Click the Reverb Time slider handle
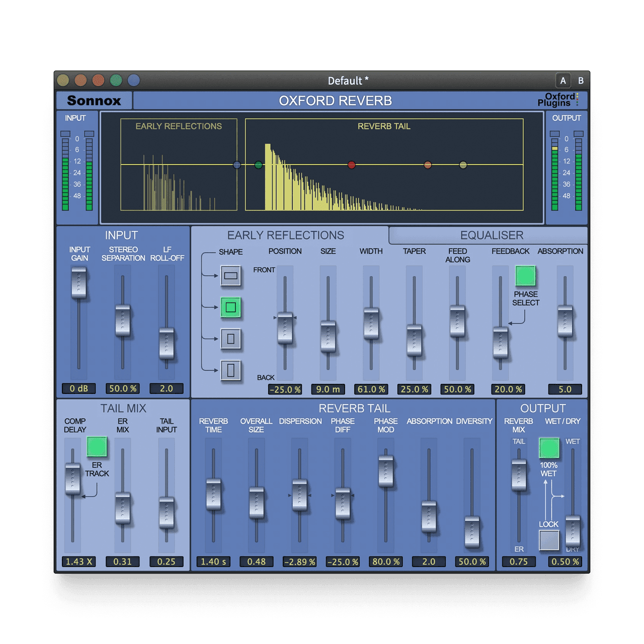The height and width of the screenshot is (644, 644). 213,494
